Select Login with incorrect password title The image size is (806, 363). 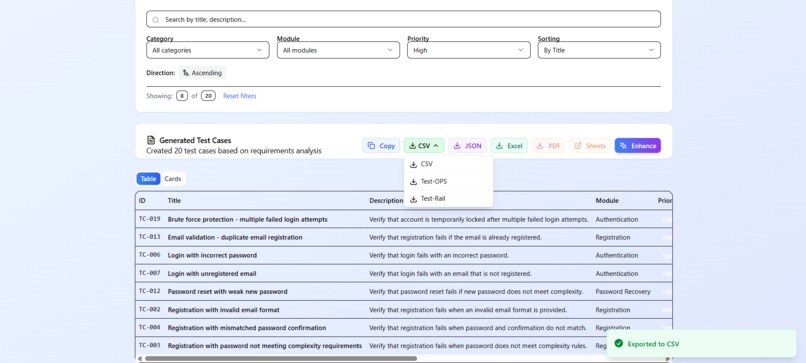[212, 256]
